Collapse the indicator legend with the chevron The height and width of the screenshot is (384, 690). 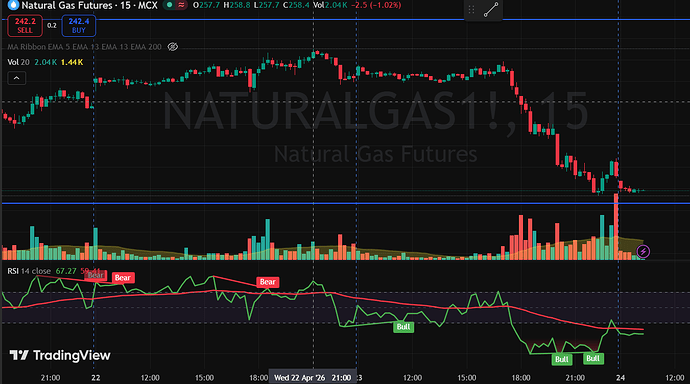click(x=17, y=78)
